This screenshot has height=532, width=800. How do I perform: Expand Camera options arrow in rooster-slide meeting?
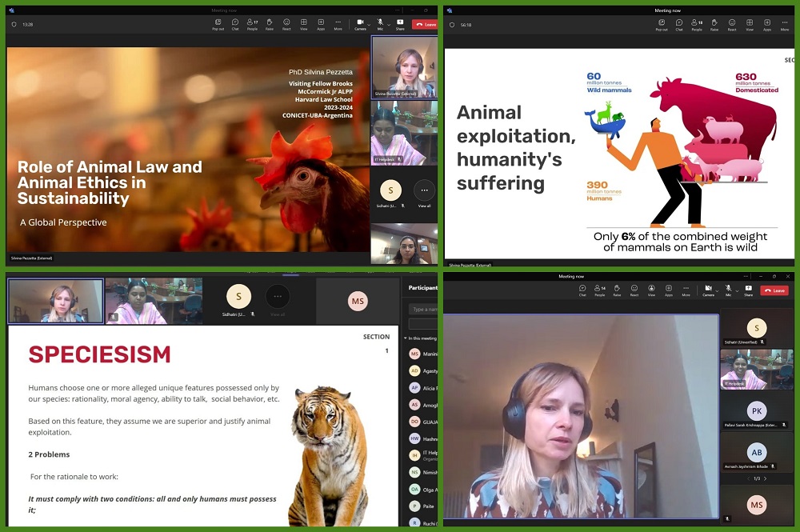[369, 24]
